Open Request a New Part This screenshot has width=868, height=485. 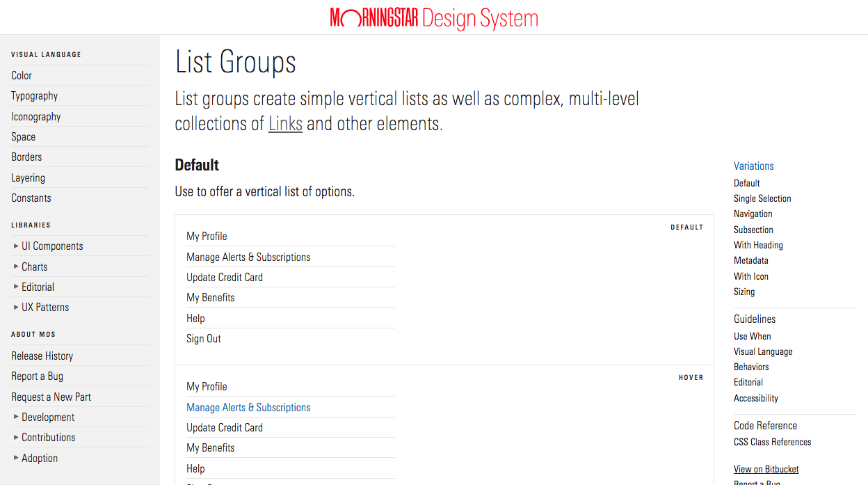coord(51,397)
